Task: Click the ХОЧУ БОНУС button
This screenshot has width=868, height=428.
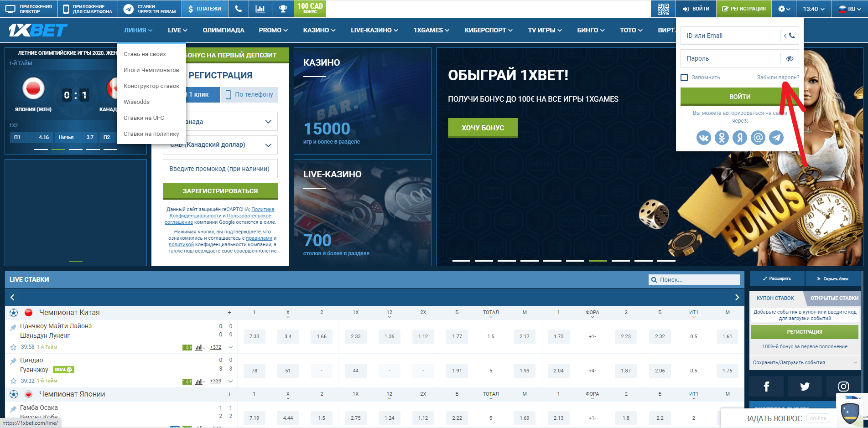Action: click(x=483, y=128)
